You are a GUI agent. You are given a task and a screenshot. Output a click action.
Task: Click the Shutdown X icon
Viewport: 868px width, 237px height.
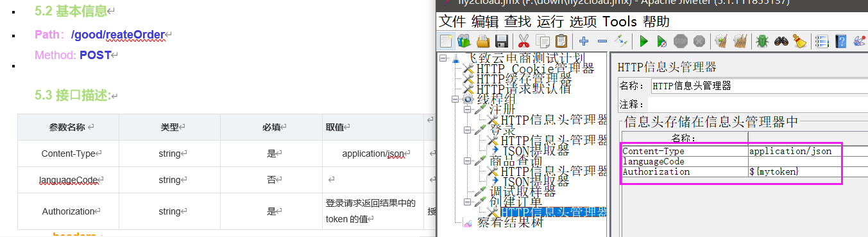click(x=699, y=42)
